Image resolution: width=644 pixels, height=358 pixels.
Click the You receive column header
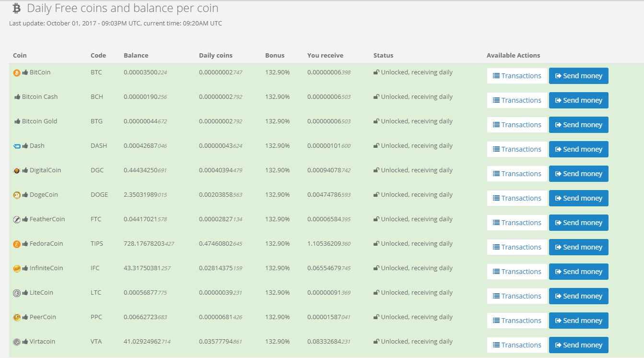coord(325,55)
